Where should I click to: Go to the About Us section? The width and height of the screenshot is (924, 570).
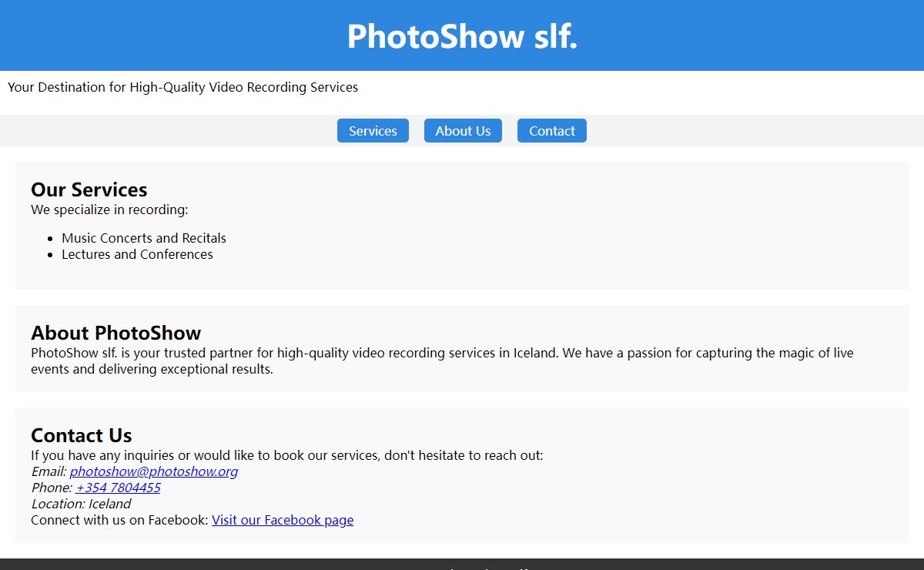[463, 131]
